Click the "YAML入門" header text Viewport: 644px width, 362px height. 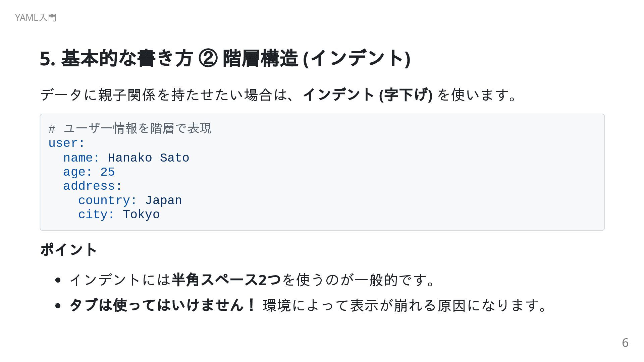click(x=36, y=17)
